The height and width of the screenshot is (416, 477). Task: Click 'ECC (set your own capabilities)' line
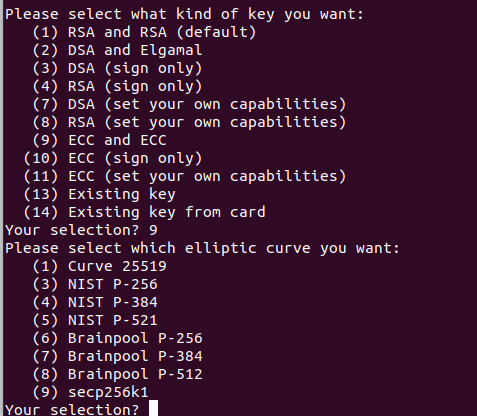click(185, 176)
